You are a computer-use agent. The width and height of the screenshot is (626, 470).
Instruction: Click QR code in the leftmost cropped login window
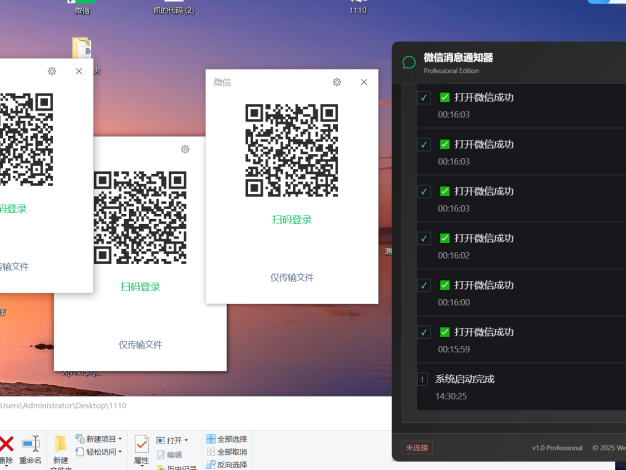(x=26, y=139)
